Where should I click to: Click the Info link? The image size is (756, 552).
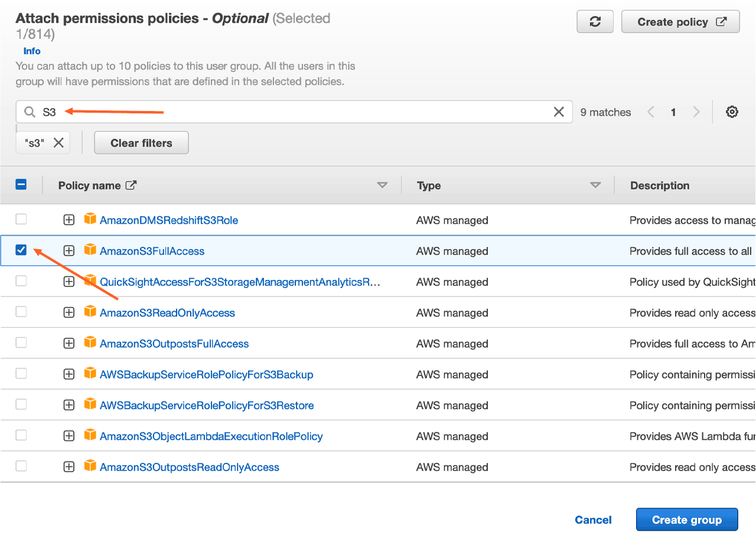(x=32, y=51)
